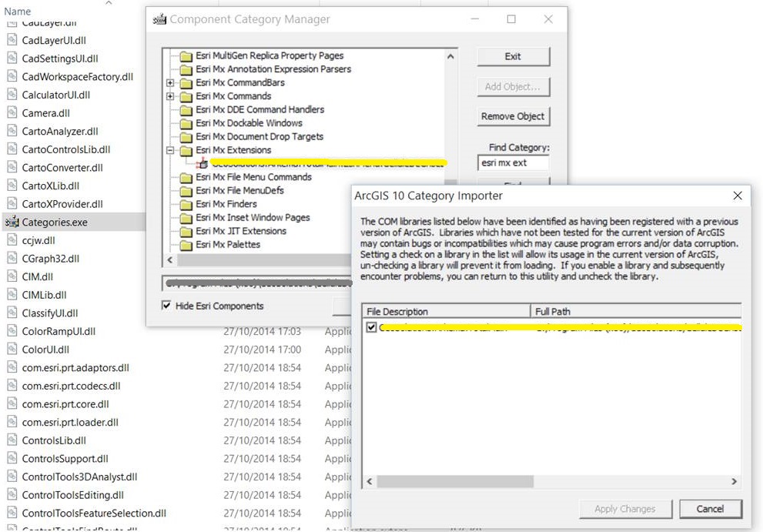Select the Esri Mx File Menu Commands item

point(253,177)
